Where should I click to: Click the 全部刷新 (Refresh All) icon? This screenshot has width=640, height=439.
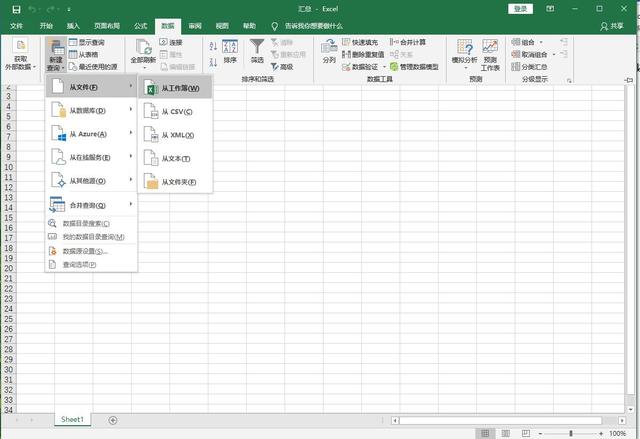tap(143, 47)
